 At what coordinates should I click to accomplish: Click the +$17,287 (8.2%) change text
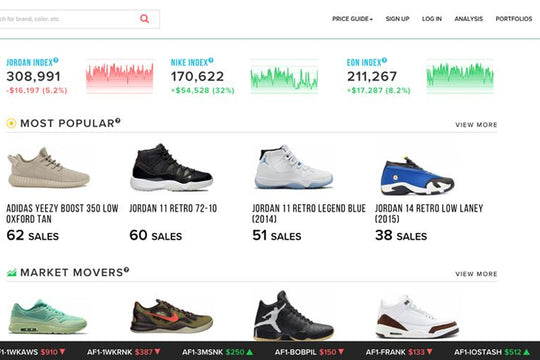coord(378,91)
